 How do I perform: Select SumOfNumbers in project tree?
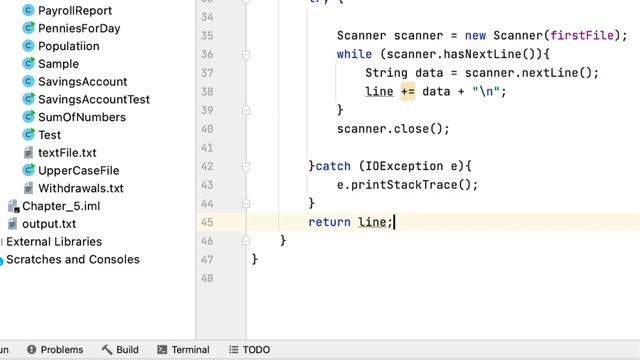click(x=82, y=117)
